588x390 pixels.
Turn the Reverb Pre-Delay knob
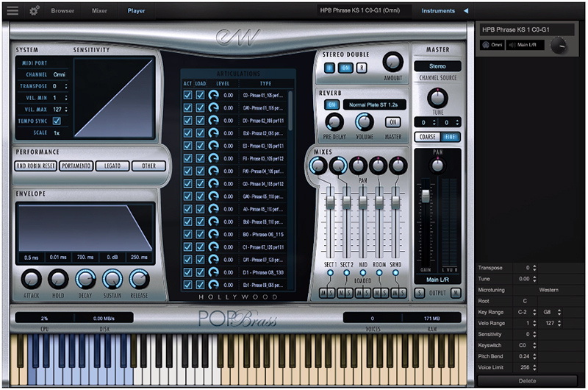coord(334,122)
